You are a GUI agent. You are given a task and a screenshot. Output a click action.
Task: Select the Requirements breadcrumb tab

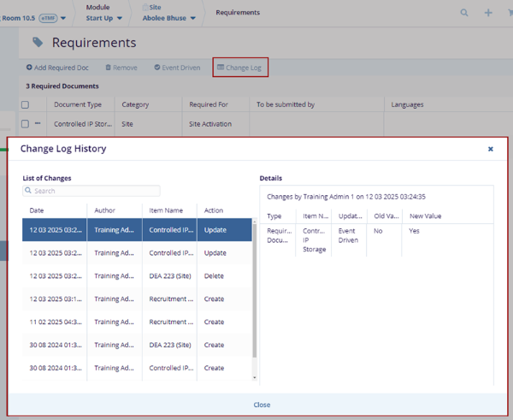click(238, 13)
